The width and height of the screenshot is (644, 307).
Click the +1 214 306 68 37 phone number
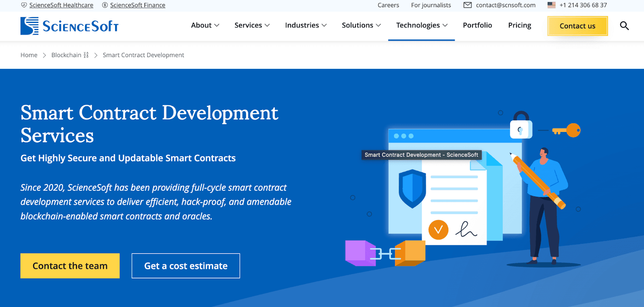pos(583,5)
